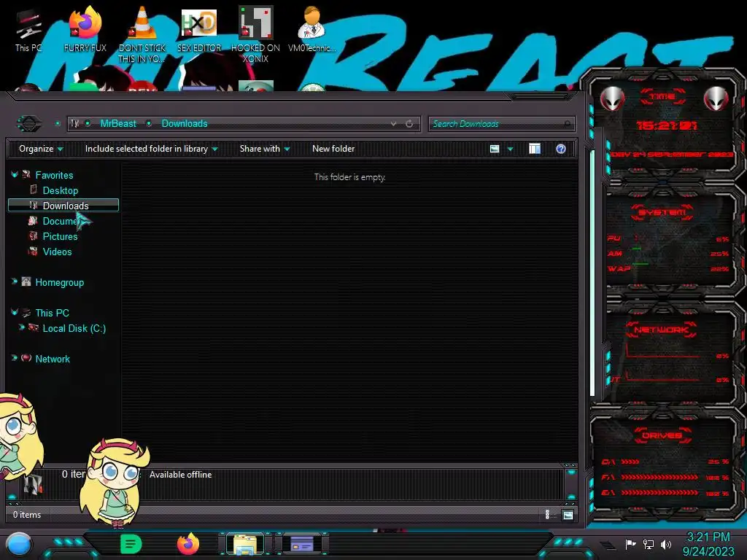Expand the Network tree node

click(15, 358)
